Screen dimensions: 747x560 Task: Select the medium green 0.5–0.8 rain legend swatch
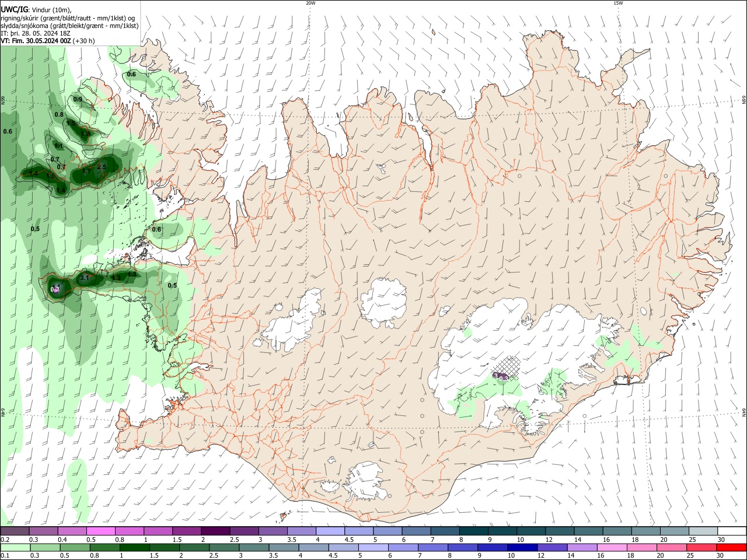coord(75,547)
